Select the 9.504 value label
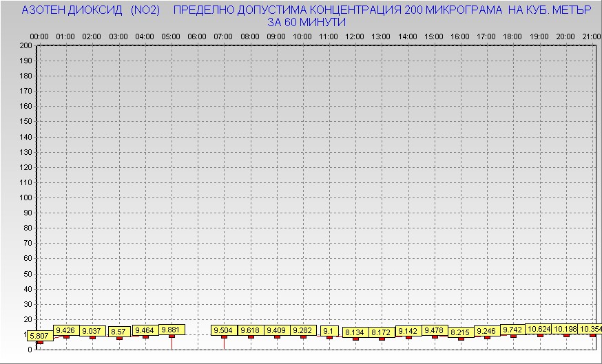602x364 pixels. [x=224, y=331]
